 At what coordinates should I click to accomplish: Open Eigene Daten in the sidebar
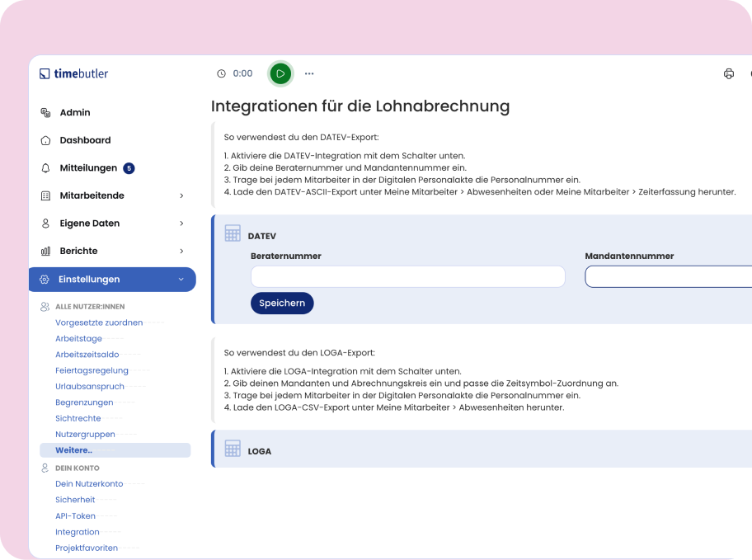click(90, 224)
